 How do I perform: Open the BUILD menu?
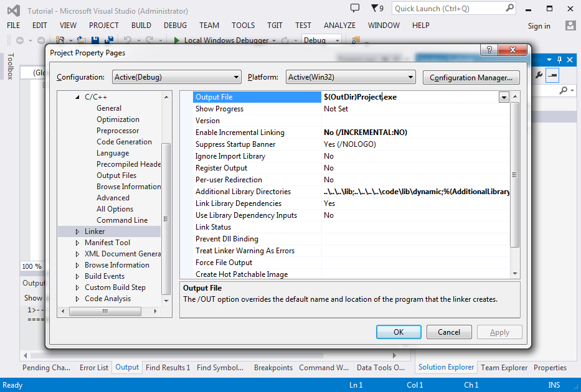tap(141, 25)
